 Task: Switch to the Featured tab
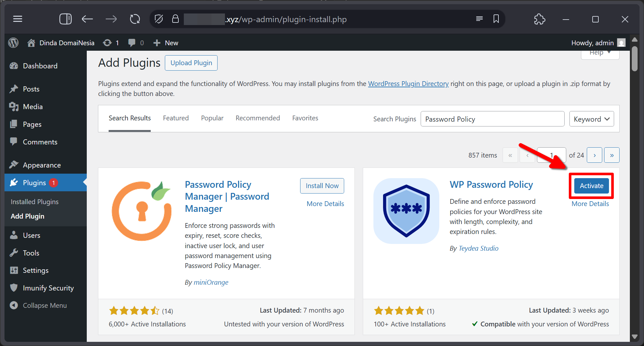coord(176,118)
